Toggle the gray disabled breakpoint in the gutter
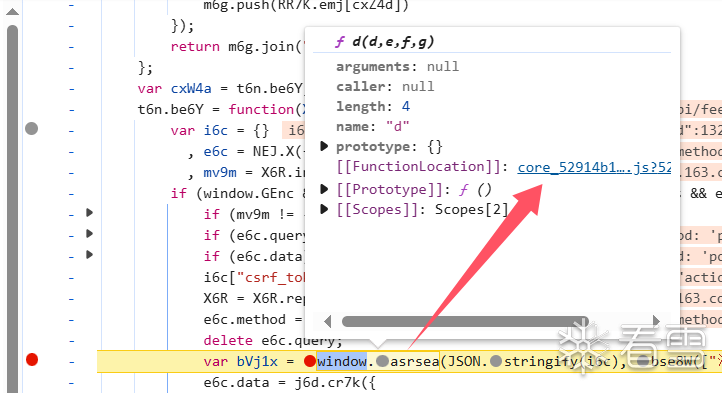 pos(32,129)
